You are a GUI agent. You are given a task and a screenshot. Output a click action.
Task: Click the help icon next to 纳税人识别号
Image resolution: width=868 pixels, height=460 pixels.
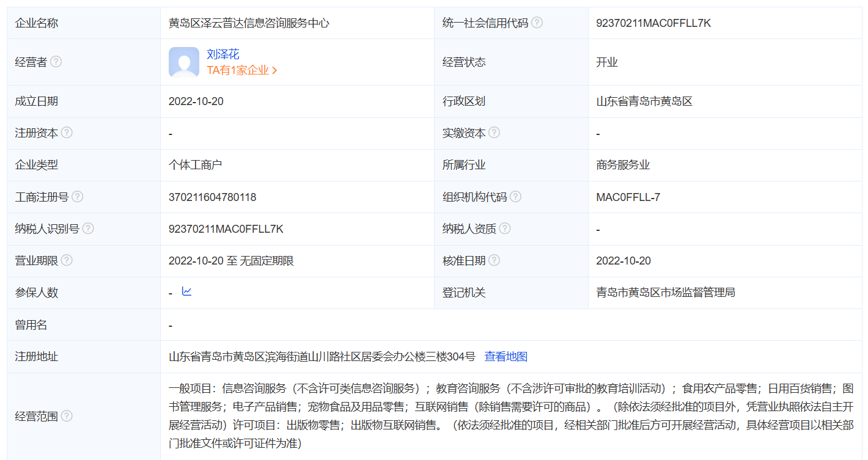pyautogui.click(x=88, y=228)
